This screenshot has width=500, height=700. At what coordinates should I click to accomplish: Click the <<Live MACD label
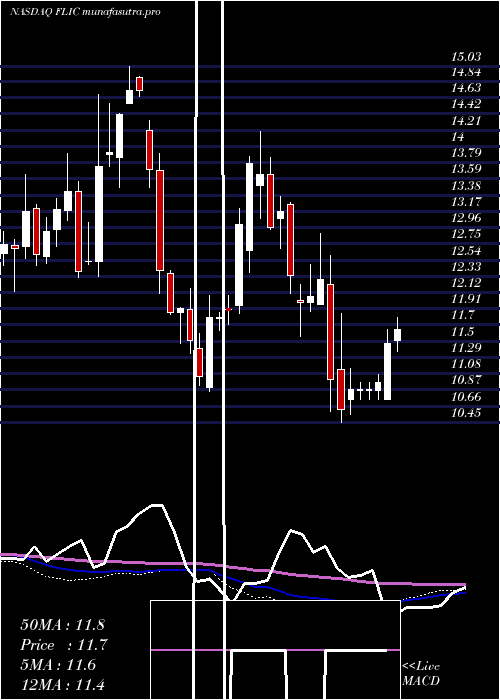pos(421,673)
